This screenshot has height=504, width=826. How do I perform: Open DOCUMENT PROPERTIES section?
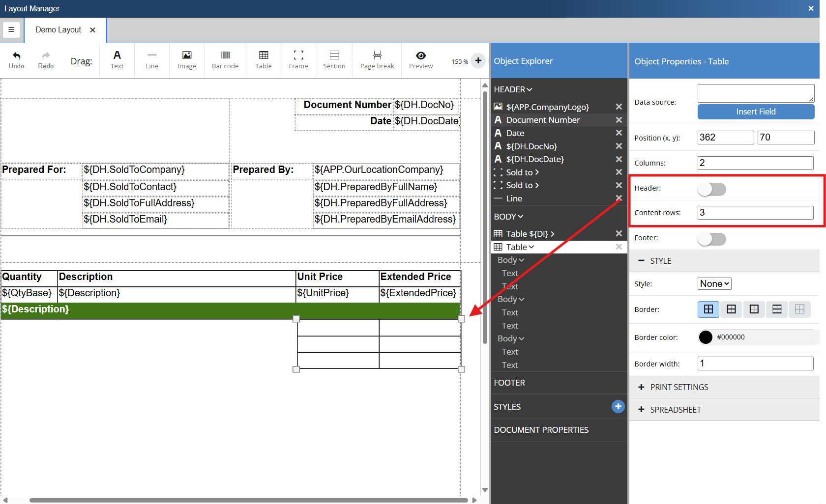(x=541, y=430)
